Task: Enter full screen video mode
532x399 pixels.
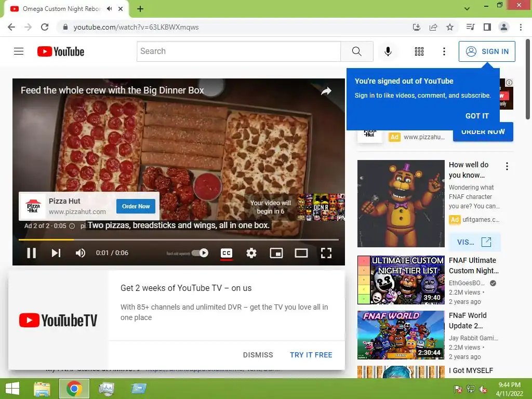Action: [326, 253]
